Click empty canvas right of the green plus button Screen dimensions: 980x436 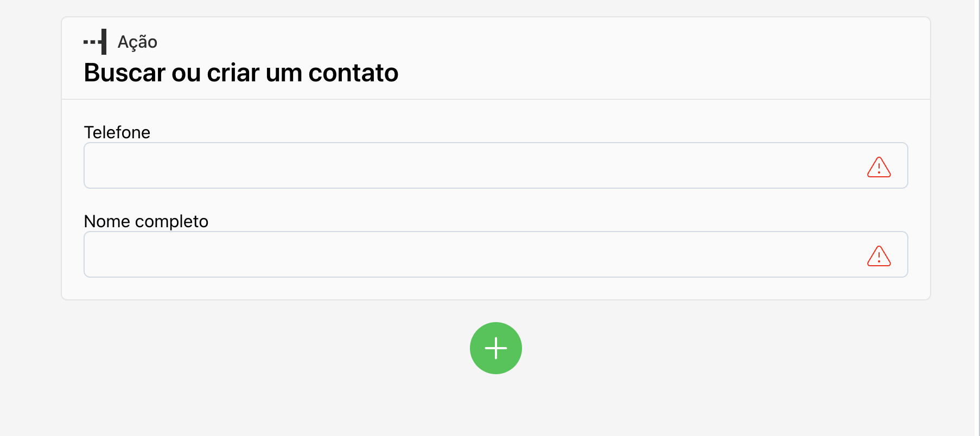click(705, 348)
